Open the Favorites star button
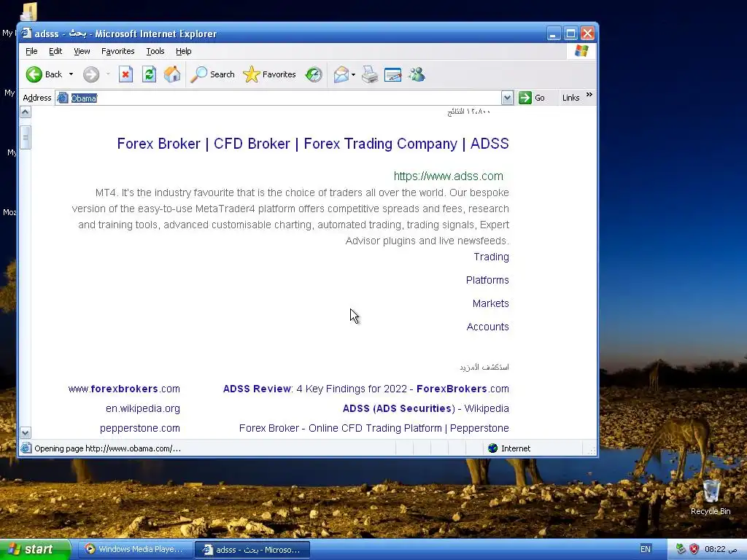 [x=270, y=74]
